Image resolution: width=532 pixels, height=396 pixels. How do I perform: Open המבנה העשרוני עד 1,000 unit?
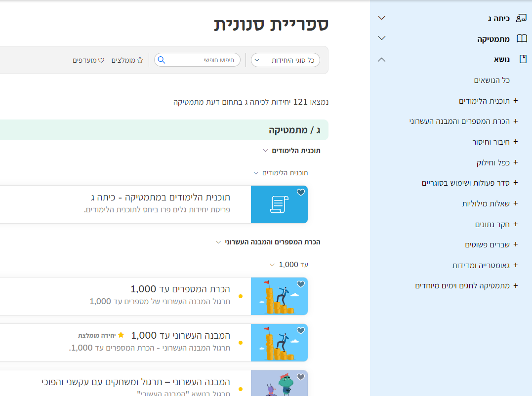[x=180, y=336]
